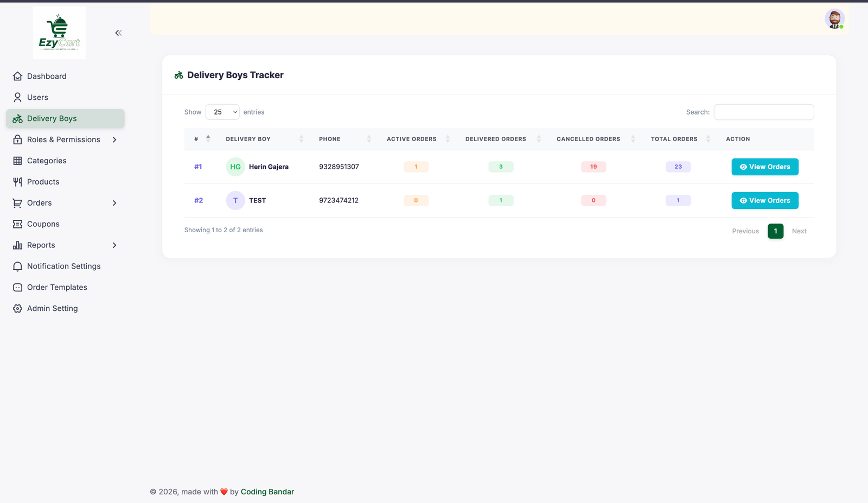Screen dimensions: 868x503
Task: Open Admin Setting menu item
Action: click(65, 309)
